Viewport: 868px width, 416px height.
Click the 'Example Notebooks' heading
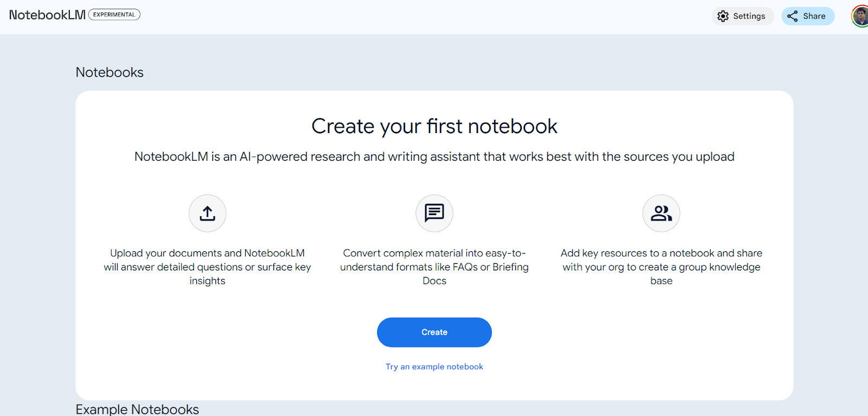[x=137, y=409]
